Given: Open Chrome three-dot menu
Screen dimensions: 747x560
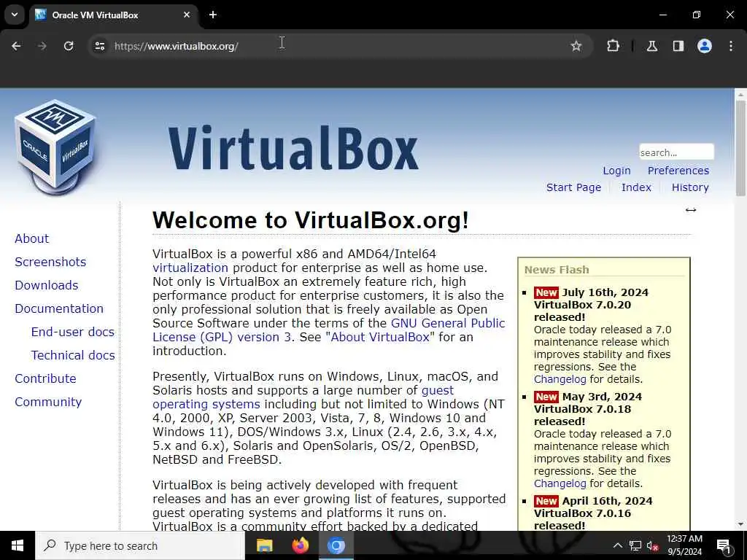Looking at the screenshot, I should pos(731,46).
